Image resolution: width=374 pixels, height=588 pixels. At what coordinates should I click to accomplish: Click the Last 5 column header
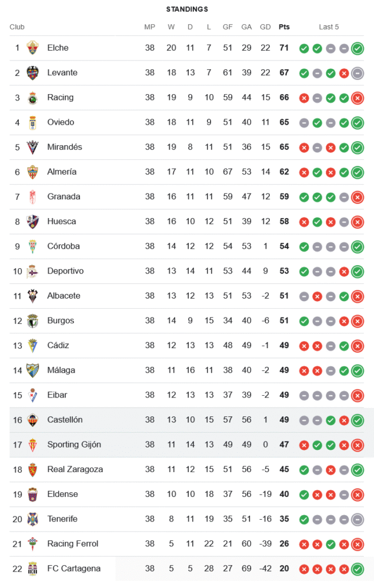point(329,27)
